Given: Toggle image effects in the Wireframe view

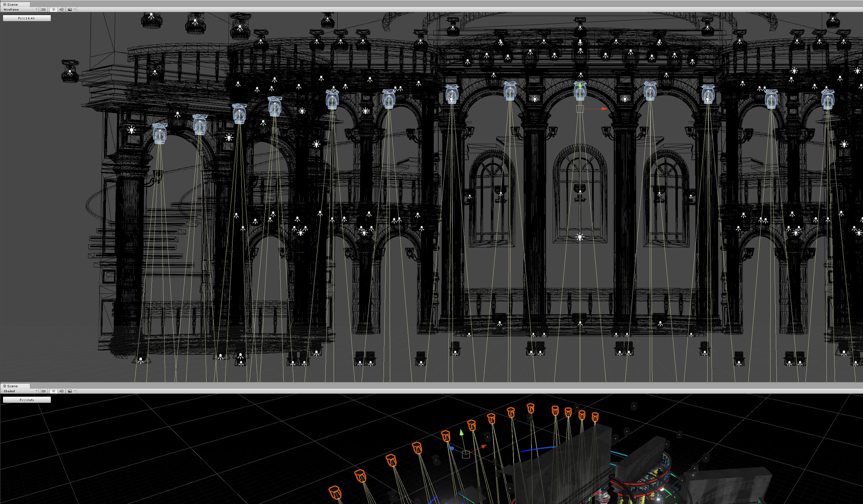Looking at the screenshot, I should pyautogui.click(x=70, y=9).
